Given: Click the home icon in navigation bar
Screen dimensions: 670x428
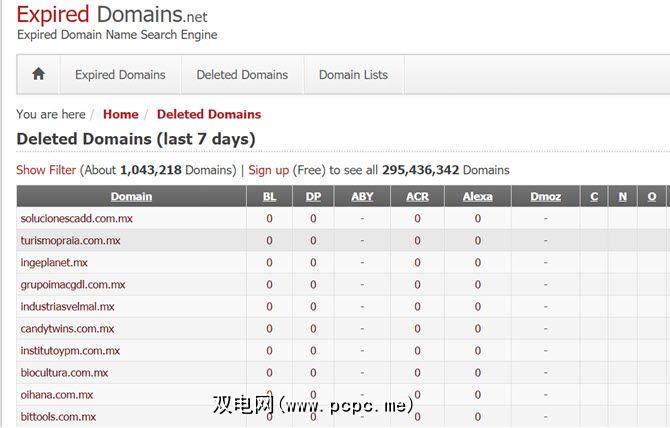Looking at the screenshot, I should [38, 75].
